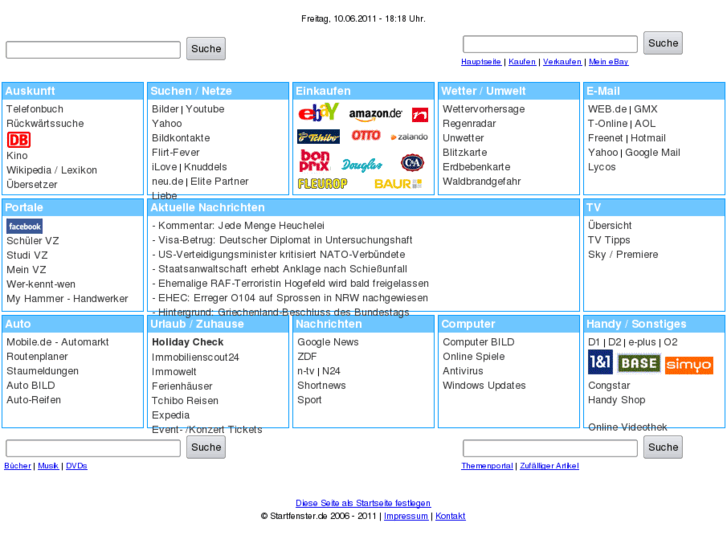The width and height of the screenshot is (727, 545).
Task: Open the OTTO shop logo
Action: (366, 135)
